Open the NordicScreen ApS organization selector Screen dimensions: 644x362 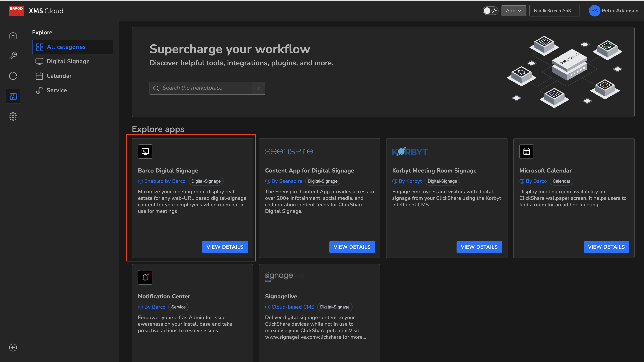[x=554, y=10]
